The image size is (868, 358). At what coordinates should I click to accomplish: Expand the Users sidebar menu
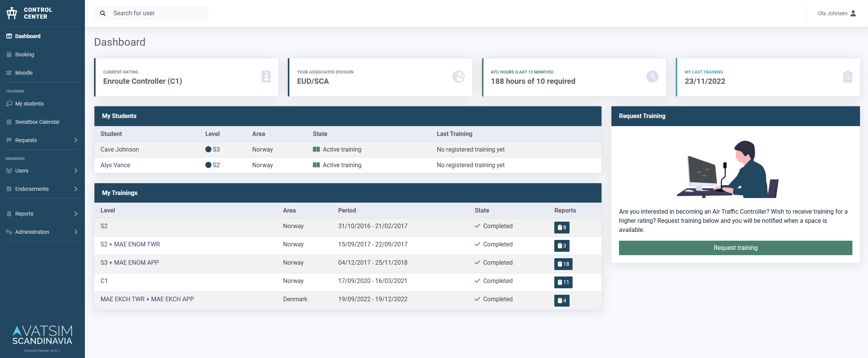[x=22, y=171]
